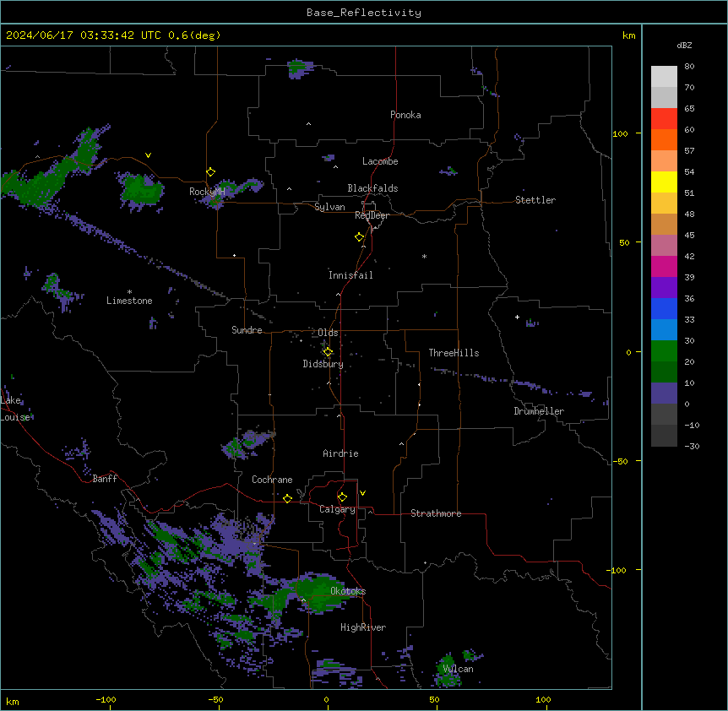Click the Limestone label
The width and height of the screenshot is (728, 711).
coord(129,301)
